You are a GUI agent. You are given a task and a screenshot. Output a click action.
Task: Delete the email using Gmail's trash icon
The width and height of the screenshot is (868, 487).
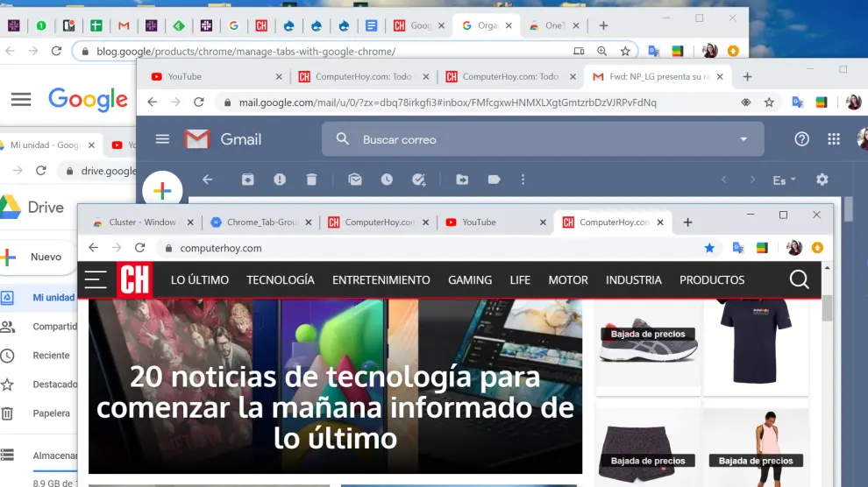click(x=311, y=180)
